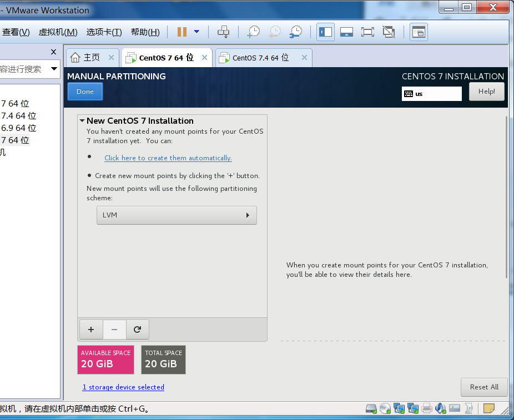Click Done in Manual Partitioning
The image size is (514, 420).
[x=85, y=92]
